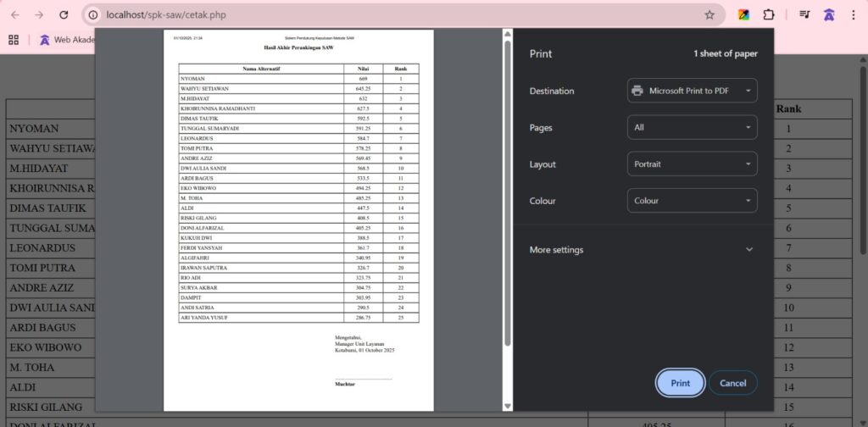Click the Print button
This screenshot has height=427, width=868.
[680, 383]
